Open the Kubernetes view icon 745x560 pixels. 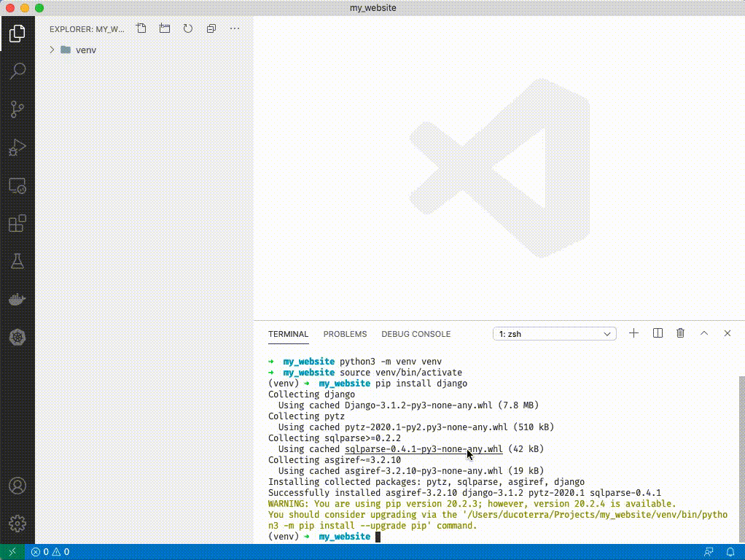click(x=17, y=337)
